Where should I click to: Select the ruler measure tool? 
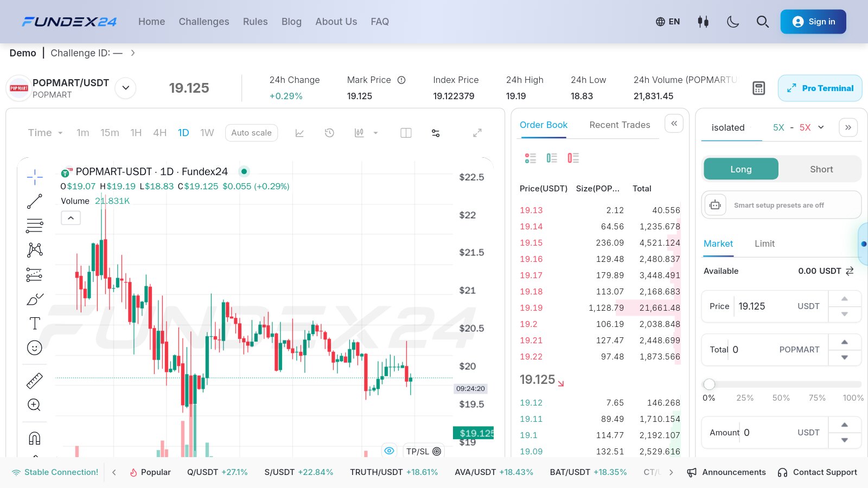pyautogui.click(x=35, y=381)
